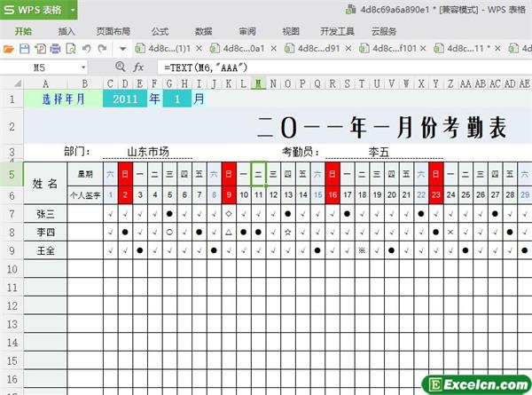The height and width of the screenshot is (395, 532).
Task: Click the magnifier icon beside fx
Action: click(x=120, y=67)
